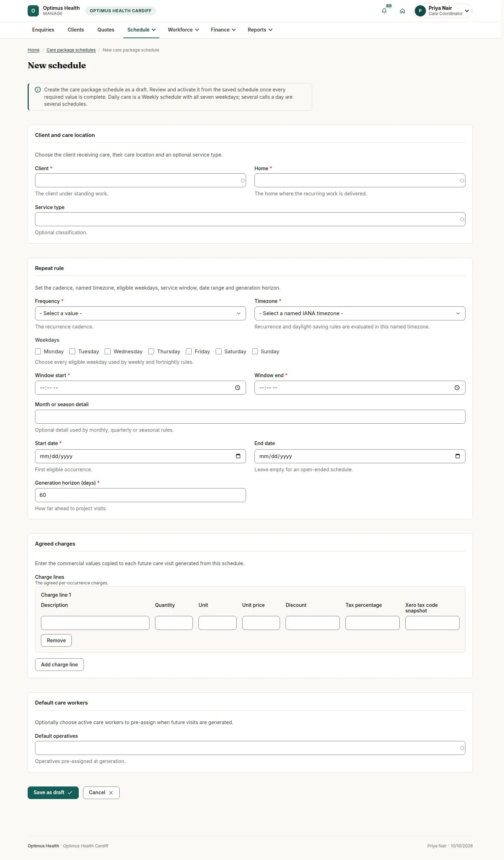
Task: Click the info icon in the notice
Action: pos(38,90)
